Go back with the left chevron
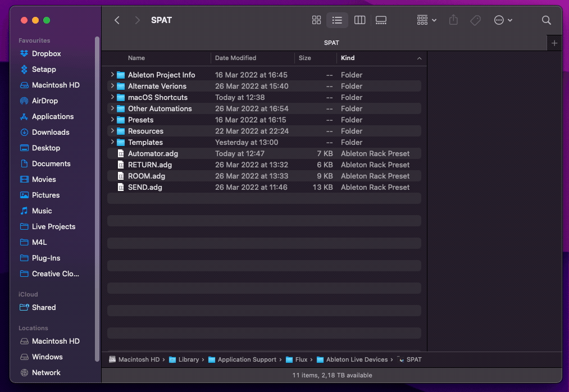The image size is (569, 392). [117, 20]
